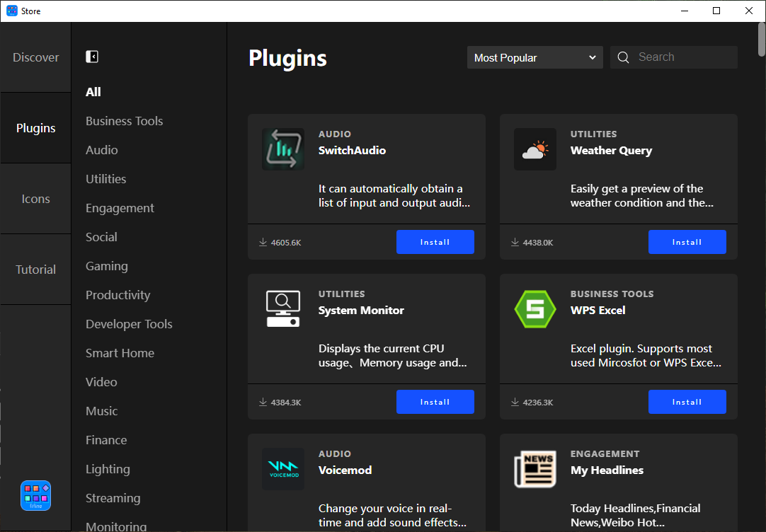Open the Weather Query plugin icon
766x532 pixels.
click(x=535, y=149)
